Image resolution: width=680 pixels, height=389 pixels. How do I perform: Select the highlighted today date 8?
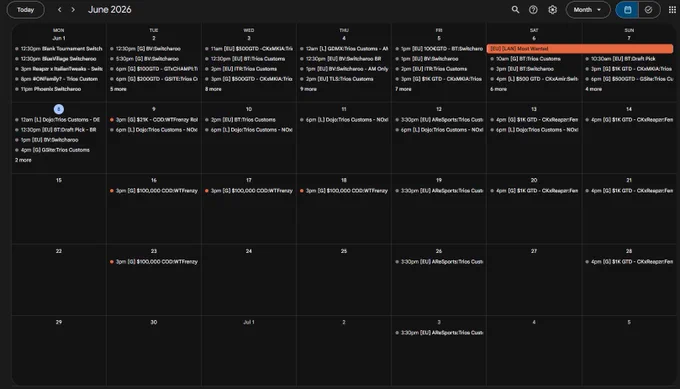click(x=59, y=109)
